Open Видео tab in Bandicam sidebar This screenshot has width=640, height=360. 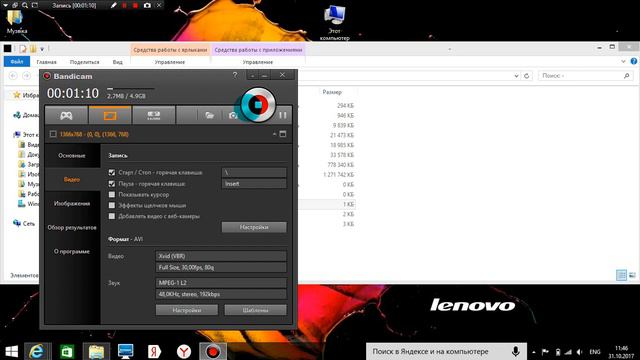click(72, 180)
